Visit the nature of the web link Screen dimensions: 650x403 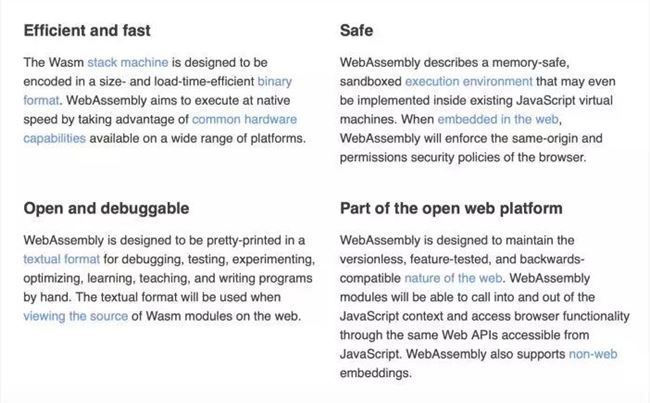[453, 278]
